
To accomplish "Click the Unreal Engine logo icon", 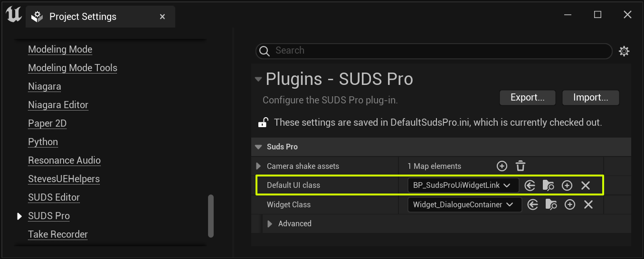I will coord(13,15).
